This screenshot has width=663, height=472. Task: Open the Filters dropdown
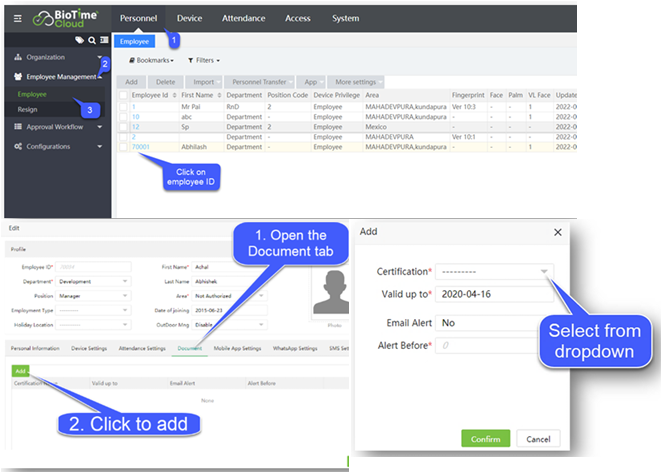tap(203, 60)
